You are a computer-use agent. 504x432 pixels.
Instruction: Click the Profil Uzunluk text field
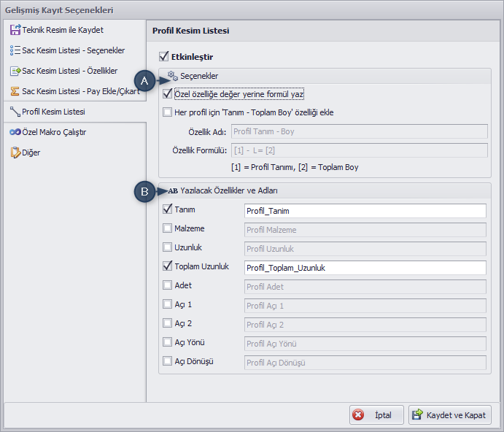click(x=365, y=249)
